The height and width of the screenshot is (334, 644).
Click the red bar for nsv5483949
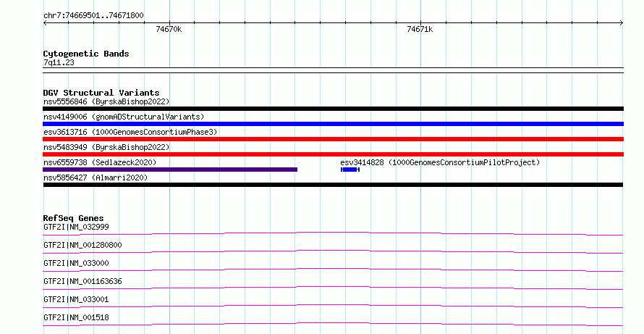click(333, 154)
